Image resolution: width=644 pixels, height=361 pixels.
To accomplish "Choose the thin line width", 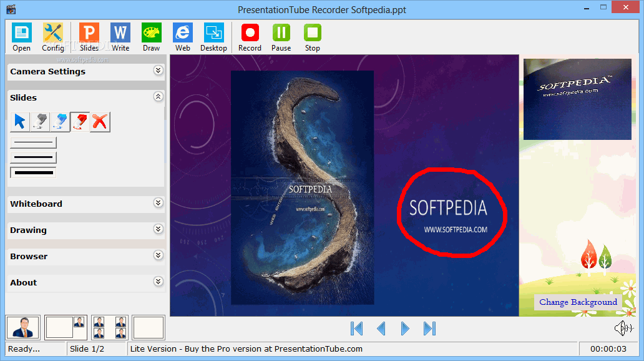I will (x=33, y=142).
